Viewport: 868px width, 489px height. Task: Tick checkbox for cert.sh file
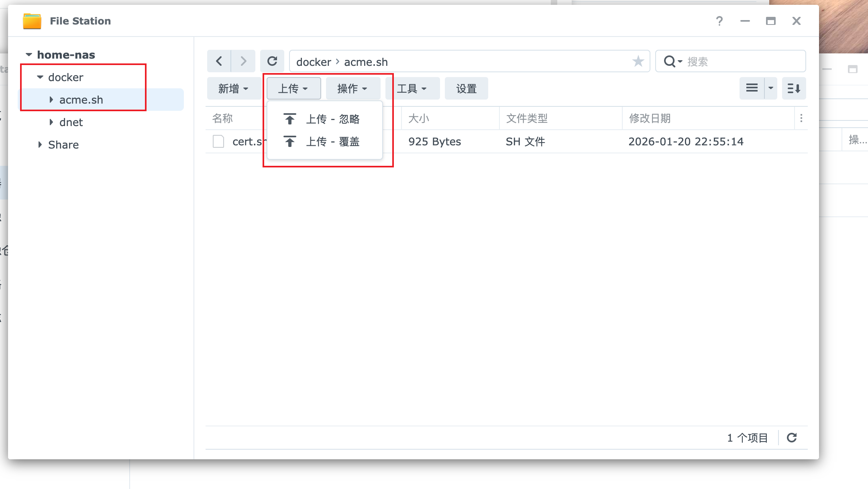click(218, 141)
